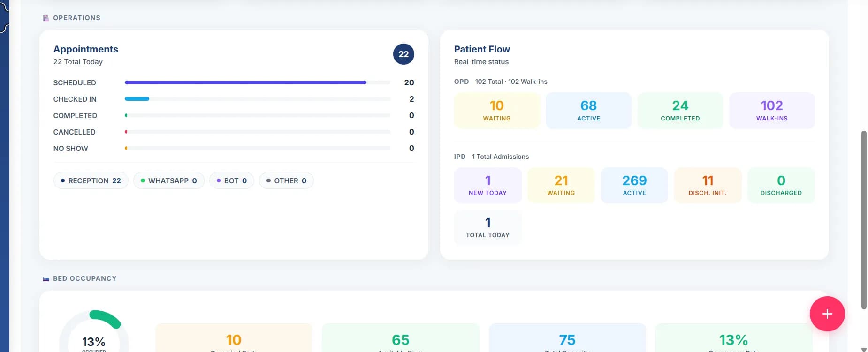The height and width of the screenshot is (352, 868).
Task: Open the IPD 21 Waiting card
Action: [561, 185]
